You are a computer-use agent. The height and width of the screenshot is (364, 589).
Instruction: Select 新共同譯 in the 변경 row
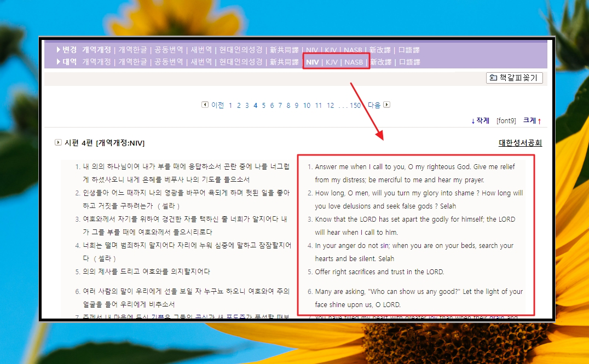[284, 50]
